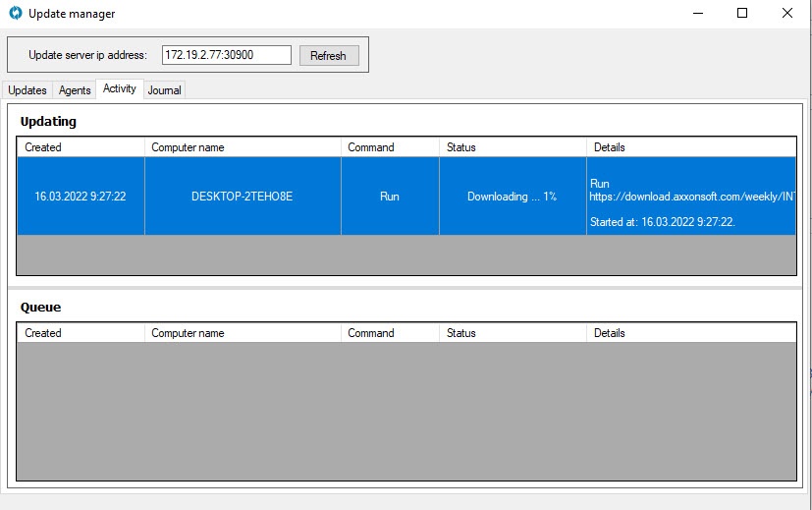Click the update server IP address field
This screenshot has height=510, width=812.
tap(226, 55)
